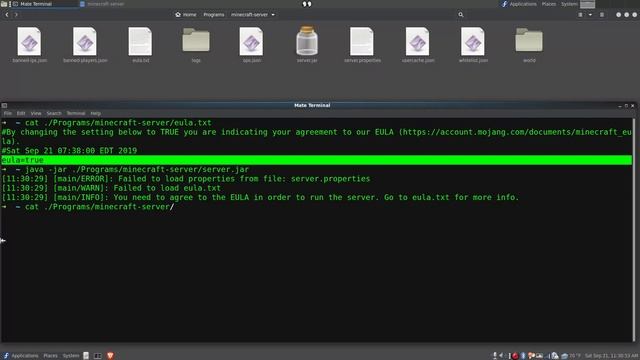This screenshot has height=360, width=640.
Task: Launch the Brave browser from bottom panel
Action: click(x=110, y=356)
